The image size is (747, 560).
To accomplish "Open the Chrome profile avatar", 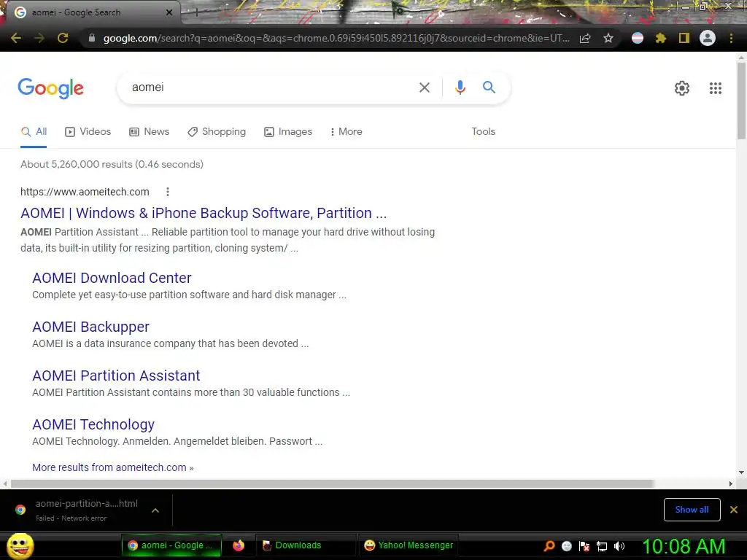I will click(x=708, y=38).
